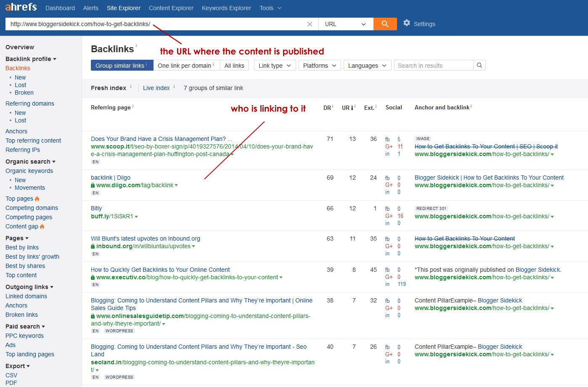Image resolution: width=588 pixels, height=387 pixels.
Task: Click the 'Does Your Brand Have a Crisis' link
Action: pos(162,139)
